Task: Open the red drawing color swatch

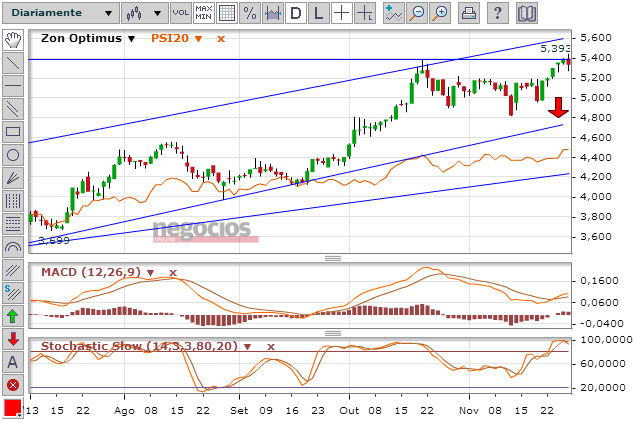Action: tap(13, 408)
